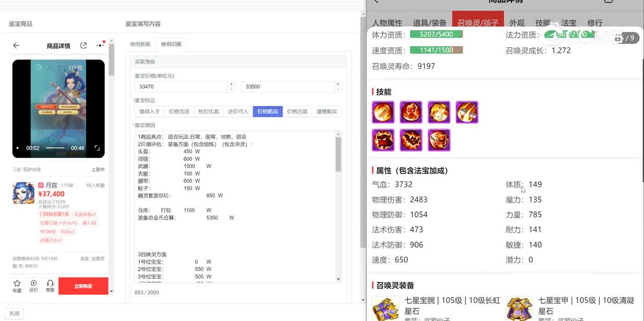Switch to the 使用旧版 tab

[171, 44]
